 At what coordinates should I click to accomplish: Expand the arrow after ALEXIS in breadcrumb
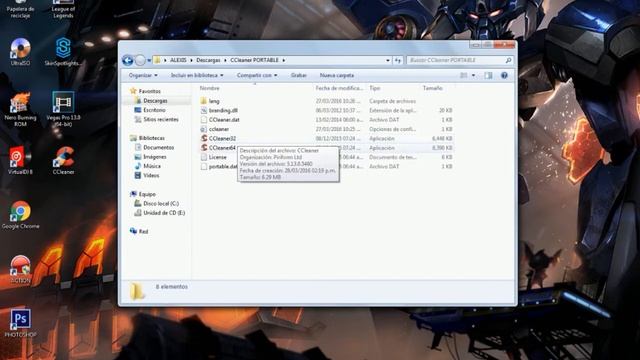pyautogui.click(x=191, y=60)
